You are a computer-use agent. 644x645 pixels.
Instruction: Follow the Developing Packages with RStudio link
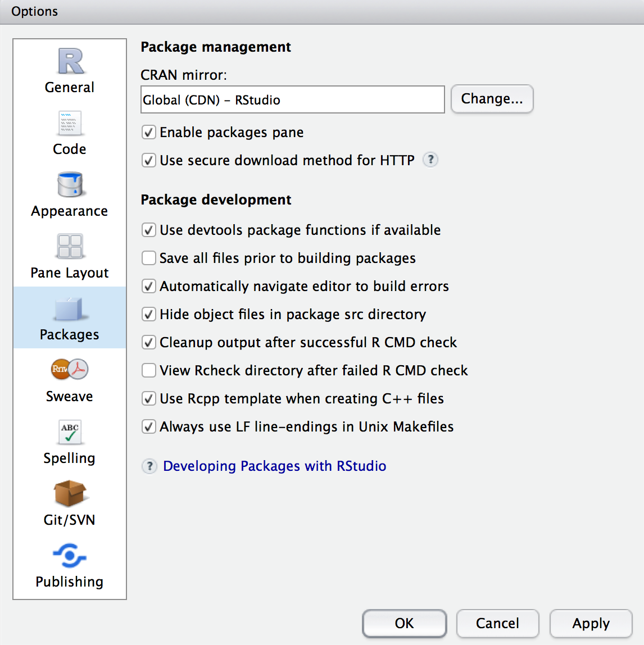274,466
